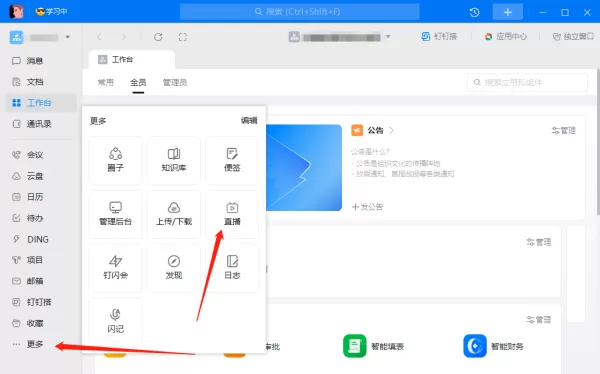Click the fullscreen icon beside refresh
This screenshot has height=374, width=600.
183,37
